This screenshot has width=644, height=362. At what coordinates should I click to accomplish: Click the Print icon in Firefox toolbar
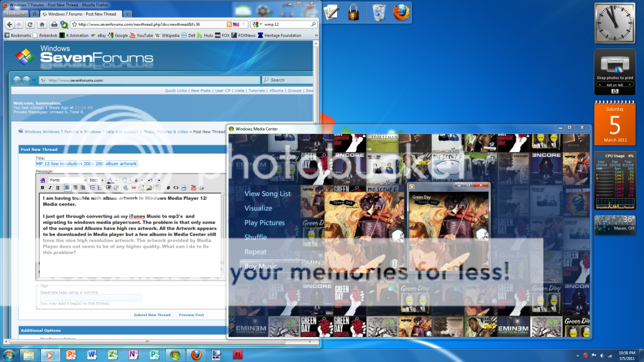pyautogui.click(x=53, y=25)
